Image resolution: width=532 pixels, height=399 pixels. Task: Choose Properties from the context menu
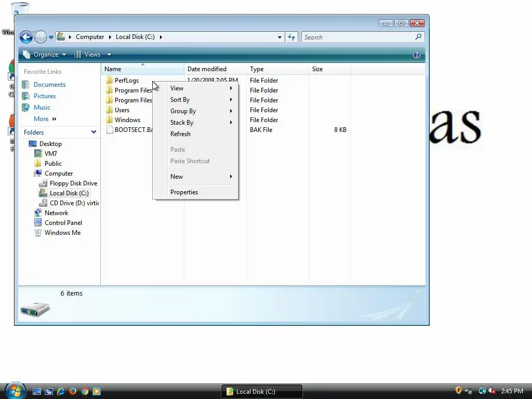tap(195, 192)
